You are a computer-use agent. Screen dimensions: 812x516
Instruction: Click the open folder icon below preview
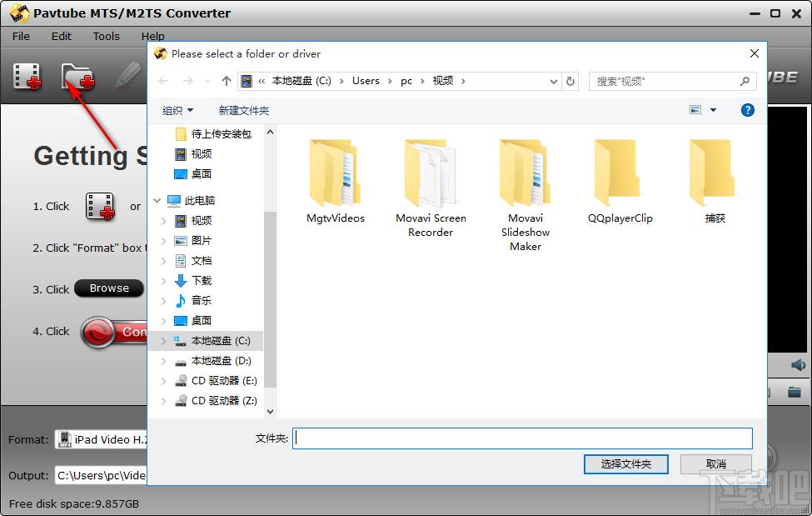[795, 392]
